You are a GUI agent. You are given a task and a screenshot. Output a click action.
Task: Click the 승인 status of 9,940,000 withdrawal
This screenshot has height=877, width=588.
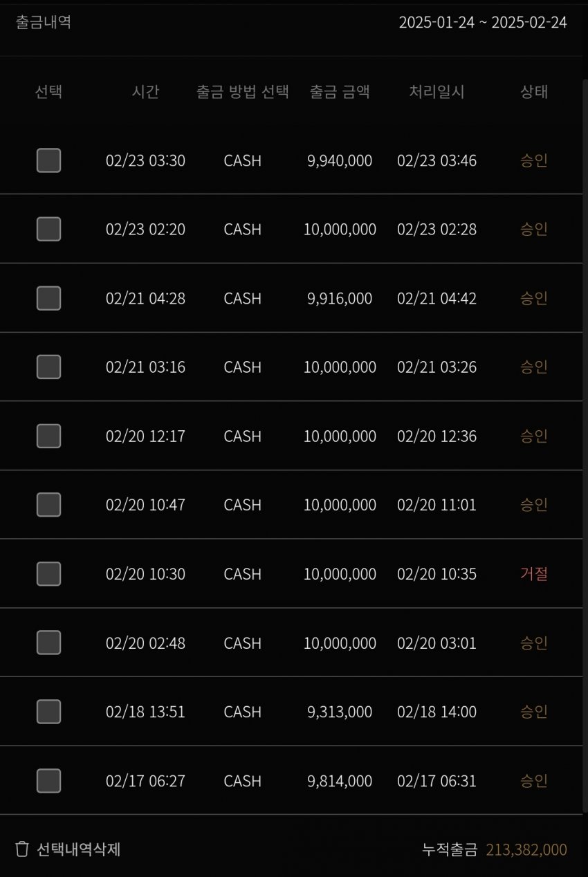point(533,160)
